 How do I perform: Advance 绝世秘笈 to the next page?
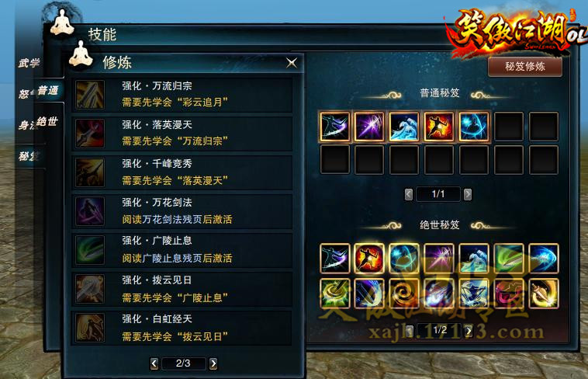[x=469, y=331]
